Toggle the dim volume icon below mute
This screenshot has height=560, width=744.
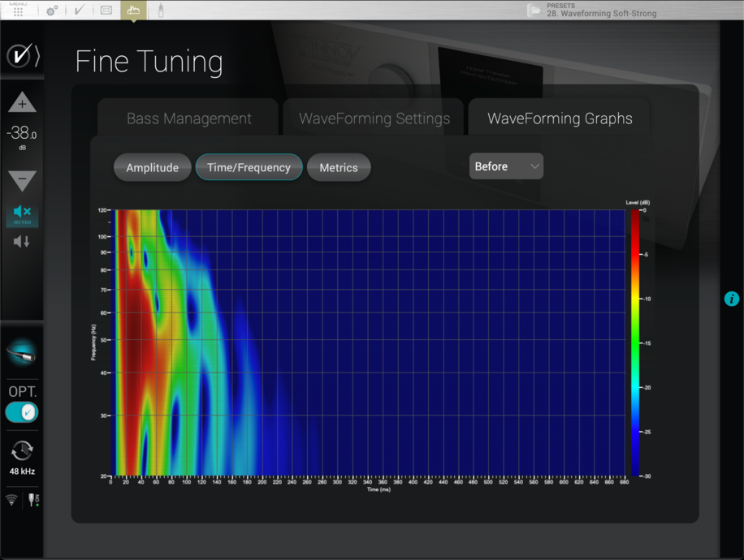22,241
